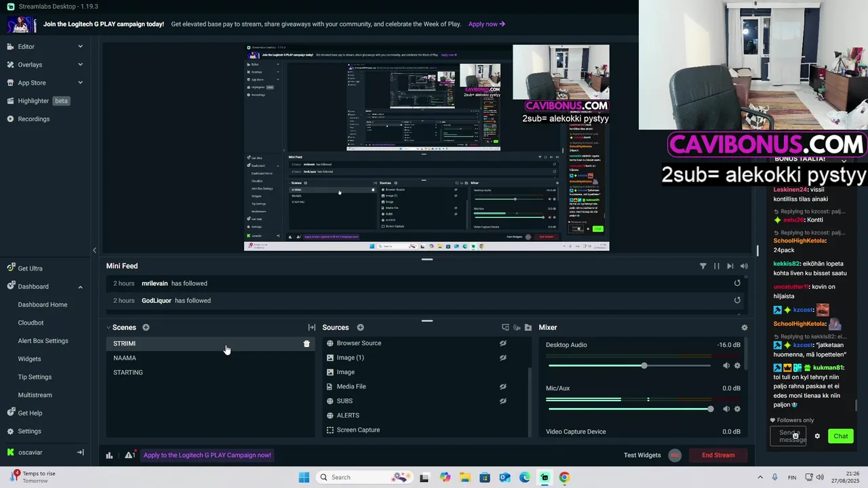
Task: Mute the Mini Feed alert sound
Action: (x=744, y=266)
